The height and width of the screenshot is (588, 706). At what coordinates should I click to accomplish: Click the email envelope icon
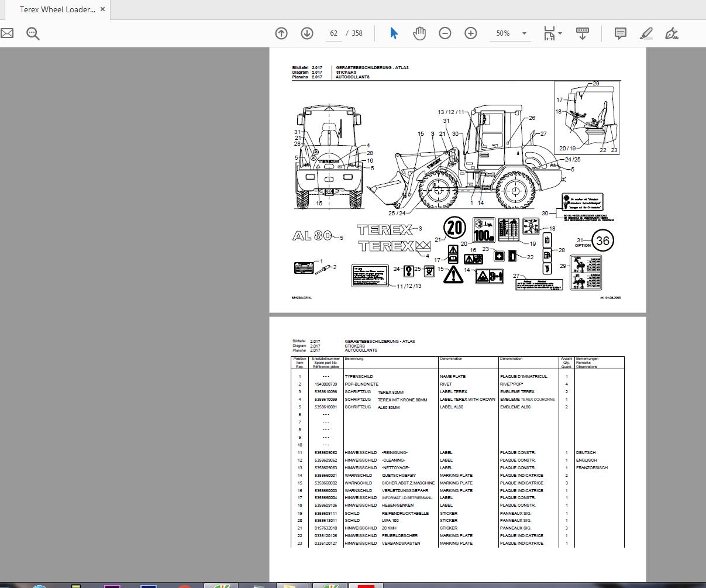6,33
